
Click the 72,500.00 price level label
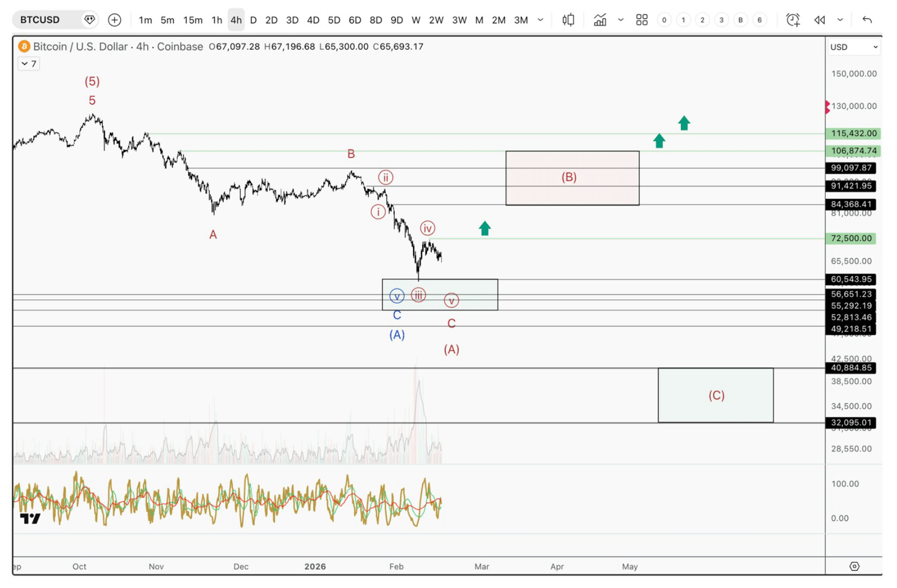850,238
